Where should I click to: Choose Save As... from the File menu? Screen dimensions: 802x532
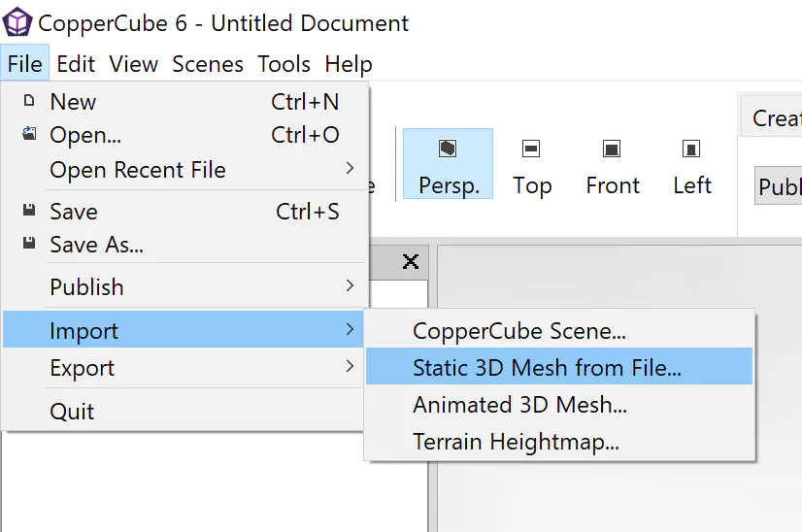(185, 245)
